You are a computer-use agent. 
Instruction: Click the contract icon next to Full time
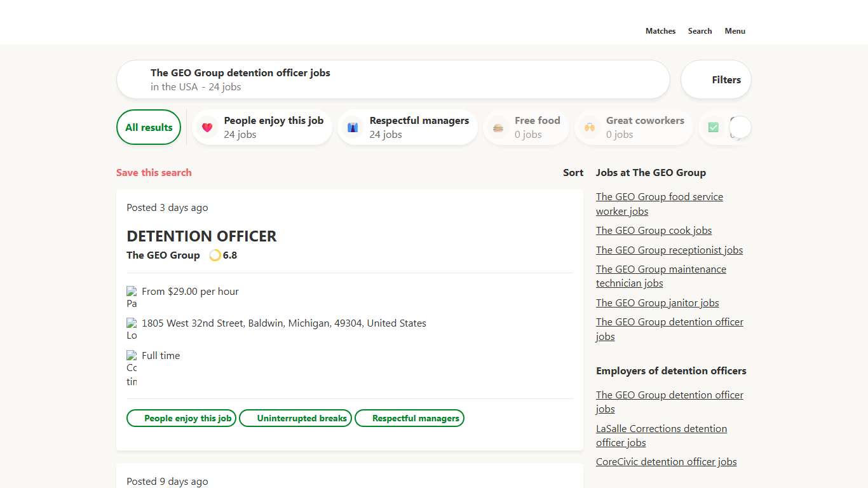tap(131, 355)
